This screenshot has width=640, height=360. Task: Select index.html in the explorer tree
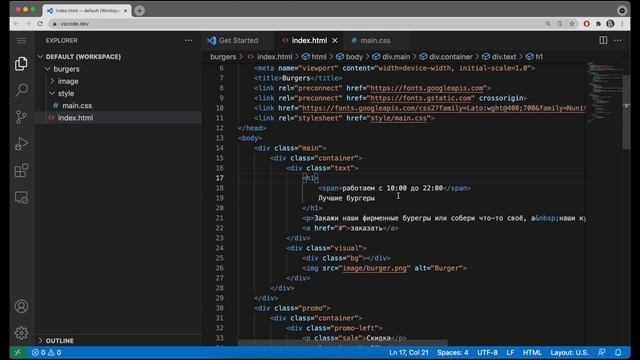(76, 118)
